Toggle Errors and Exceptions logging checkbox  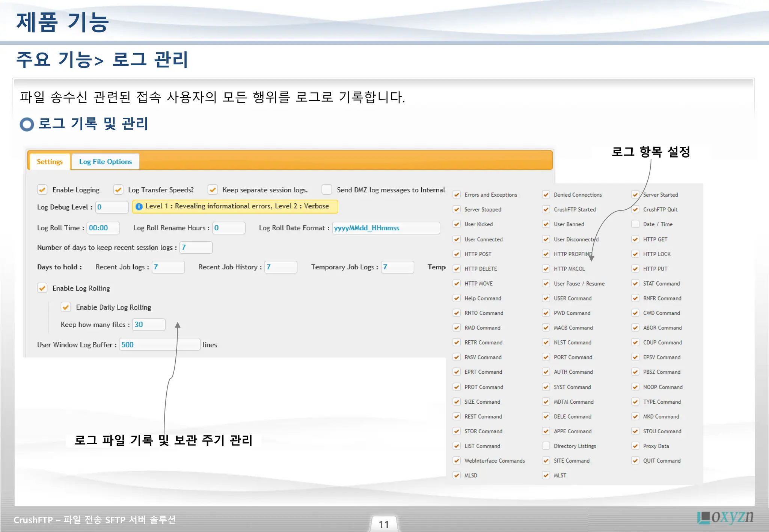(x=457, y=195)
